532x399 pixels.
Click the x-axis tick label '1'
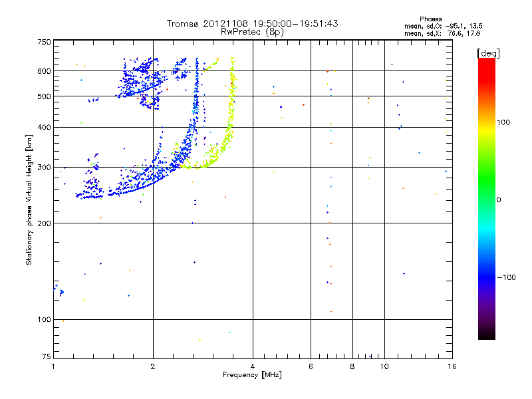[x=53, y=366]
